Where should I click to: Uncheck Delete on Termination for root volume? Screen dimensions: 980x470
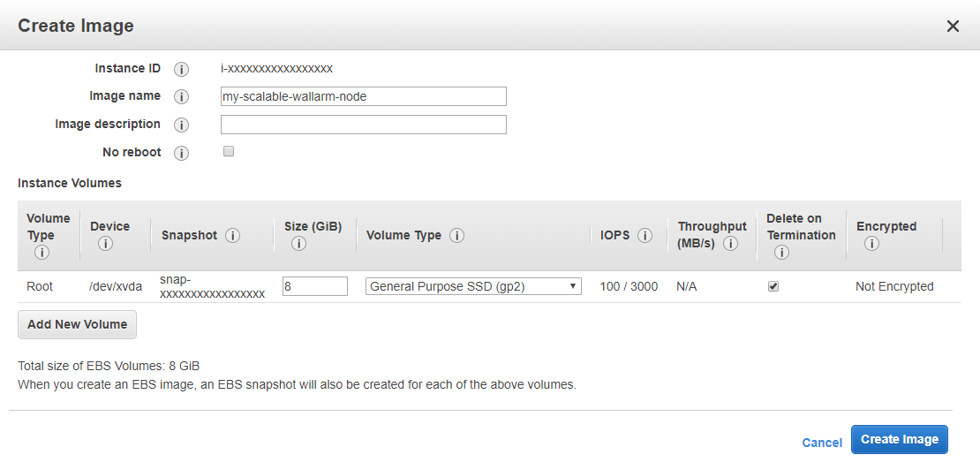point(773,286)
